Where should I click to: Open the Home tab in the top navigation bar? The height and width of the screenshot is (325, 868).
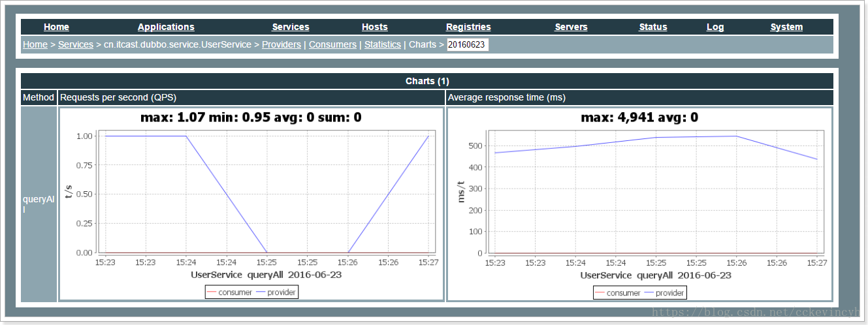(56, 27)
